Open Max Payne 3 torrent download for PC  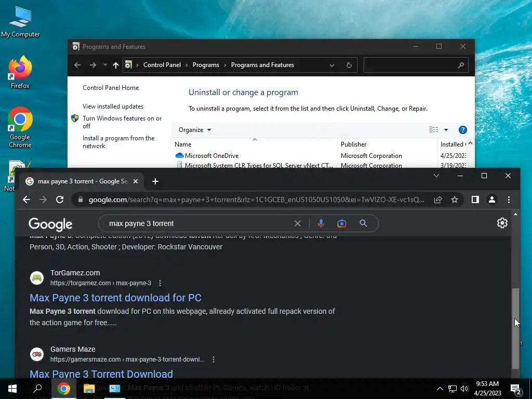click(x=115, y=298)
